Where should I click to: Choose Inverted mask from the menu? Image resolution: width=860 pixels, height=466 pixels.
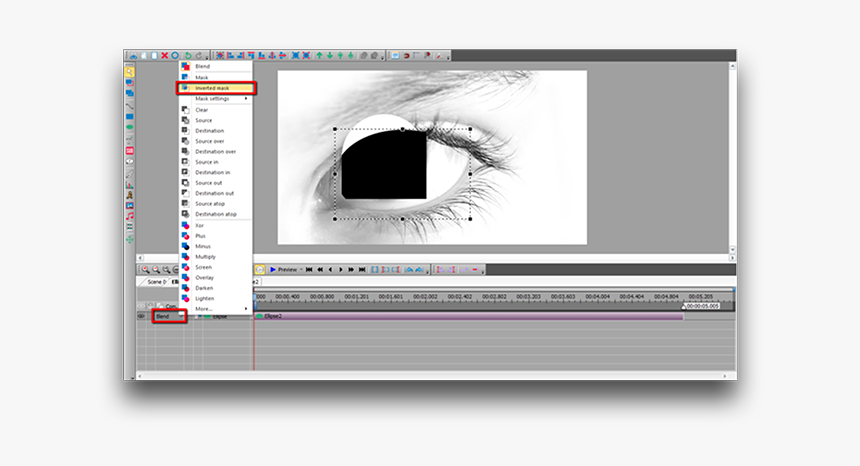212,88
